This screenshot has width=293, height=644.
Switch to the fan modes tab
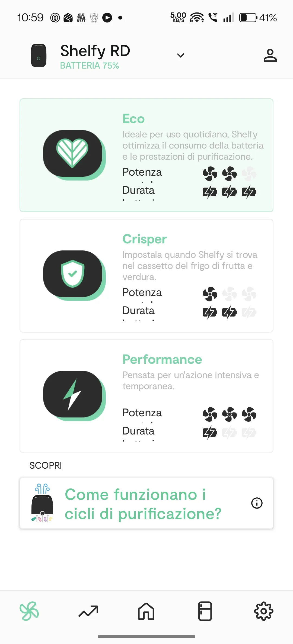(x=29, y=611)
